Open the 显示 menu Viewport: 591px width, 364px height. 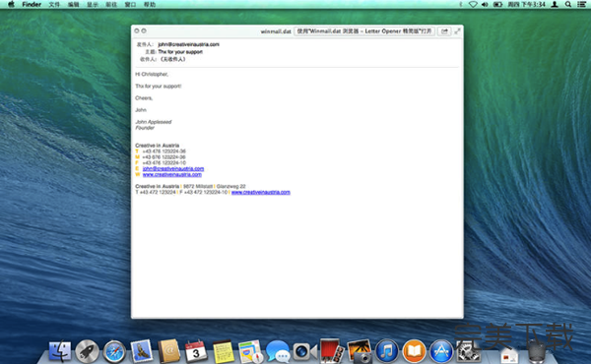coord(93,5)
